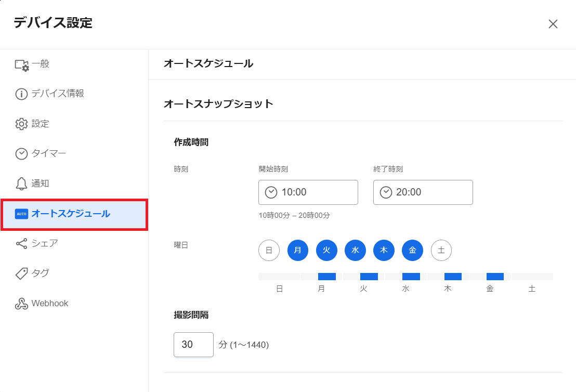Select the タイマー menu item

click(x=74, y=153)
